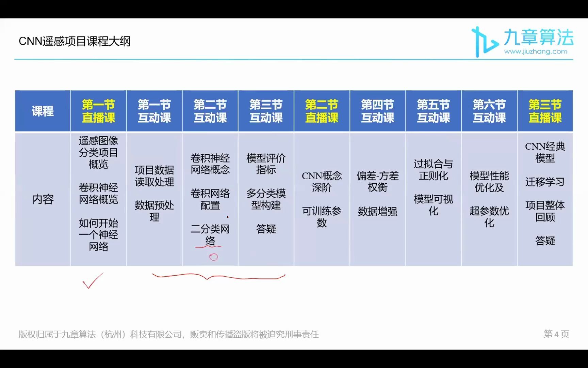Screen dimensions: 588x368
Task: Click the text CNN概念深阶
Action: tap(322, 182)
